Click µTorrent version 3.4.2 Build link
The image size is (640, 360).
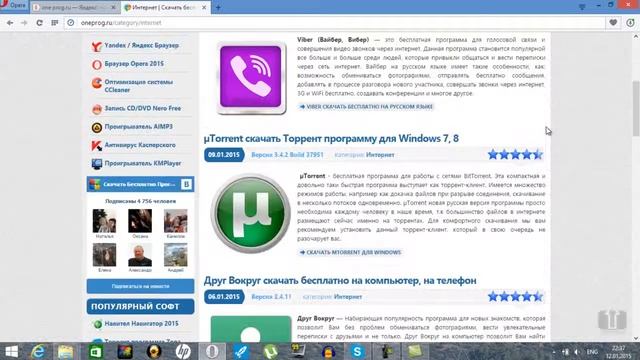(x=287, y=155)
